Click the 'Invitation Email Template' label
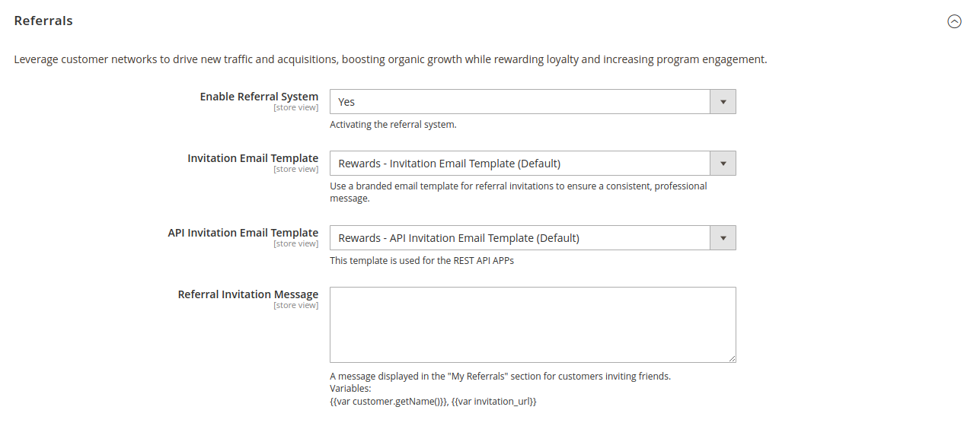The image size is (980, 426). point(253,158)
